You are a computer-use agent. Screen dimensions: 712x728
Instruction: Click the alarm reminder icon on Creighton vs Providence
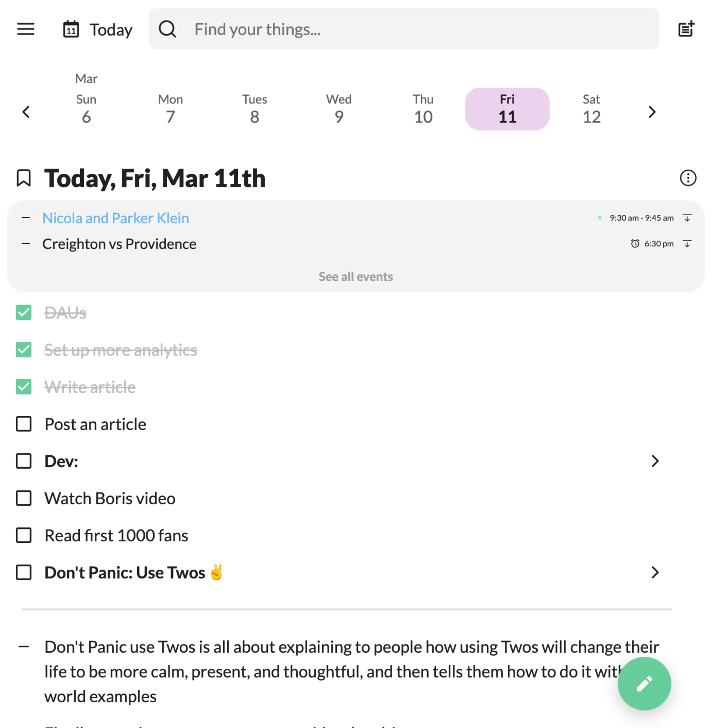634,243
